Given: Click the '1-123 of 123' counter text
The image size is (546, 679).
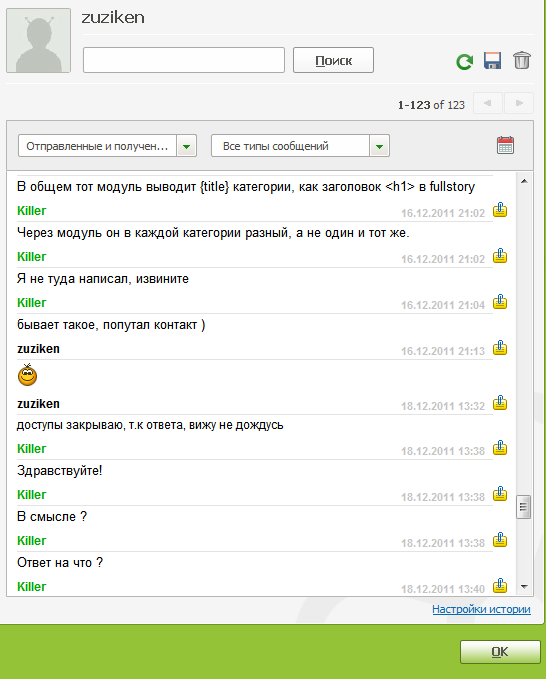Looking at the screenshot, I should click(431, 105).
